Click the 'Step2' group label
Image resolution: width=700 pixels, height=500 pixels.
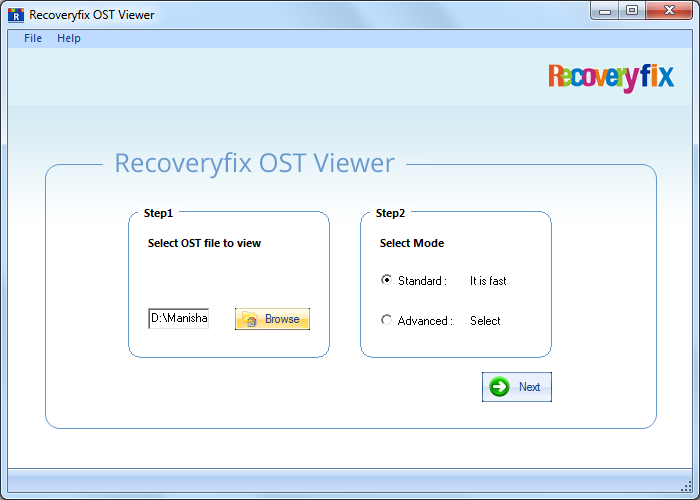390,213
